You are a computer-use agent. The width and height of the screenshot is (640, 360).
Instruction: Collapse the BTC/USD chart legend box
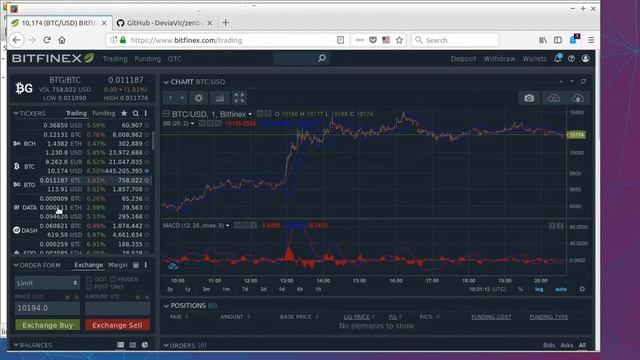[166, 114]
